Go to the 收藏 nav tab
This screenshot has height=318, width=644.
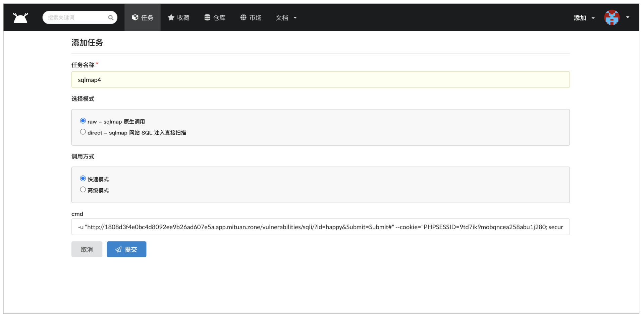[x=179, y=18]
